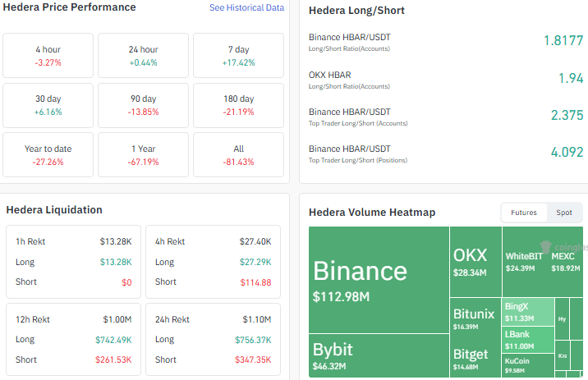Click the OKX heatmap tile
588x380 pixels.
pos(475,262)
